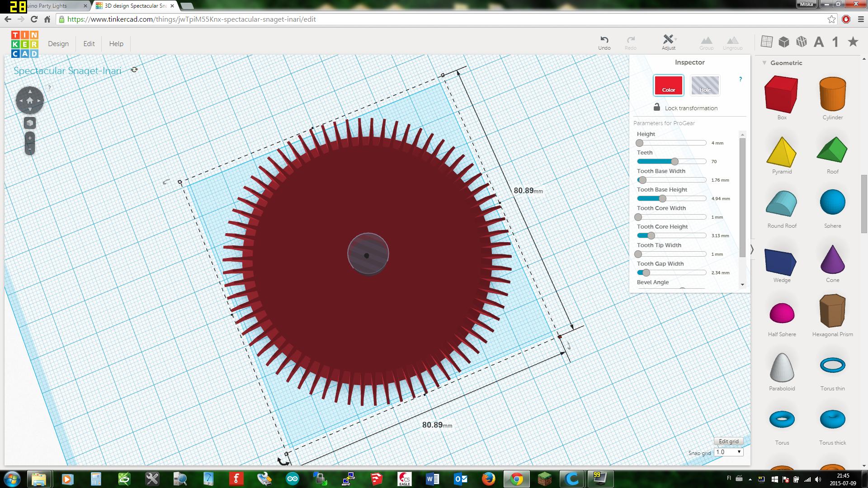Pick the Torus shape
The width and height of the screenshot is (868, 488).
(x=782, y=419)
